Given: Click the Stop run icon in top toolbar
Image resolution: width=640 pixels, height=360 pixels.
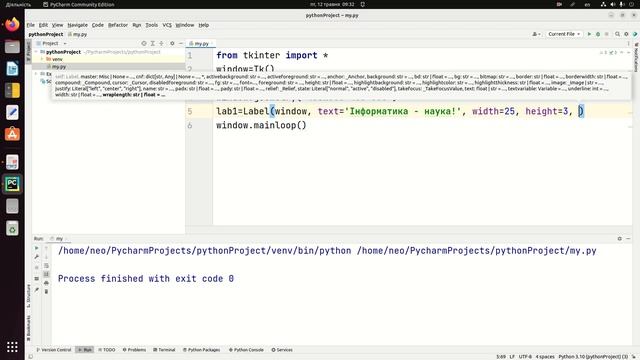Looking at the screenshot, I should [x=607, y=34].
